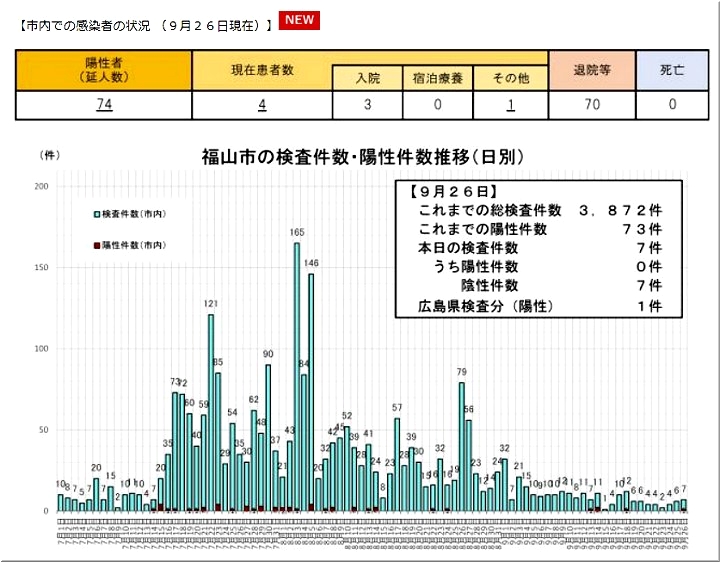Select the 死亡 header cell
Screen dimensions: 720x562
tap(672, 70)
